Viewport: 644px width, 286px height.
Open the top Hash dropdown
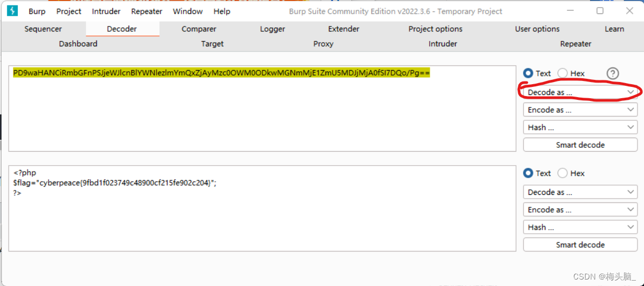pyautogui.click(x=580, y=127)
